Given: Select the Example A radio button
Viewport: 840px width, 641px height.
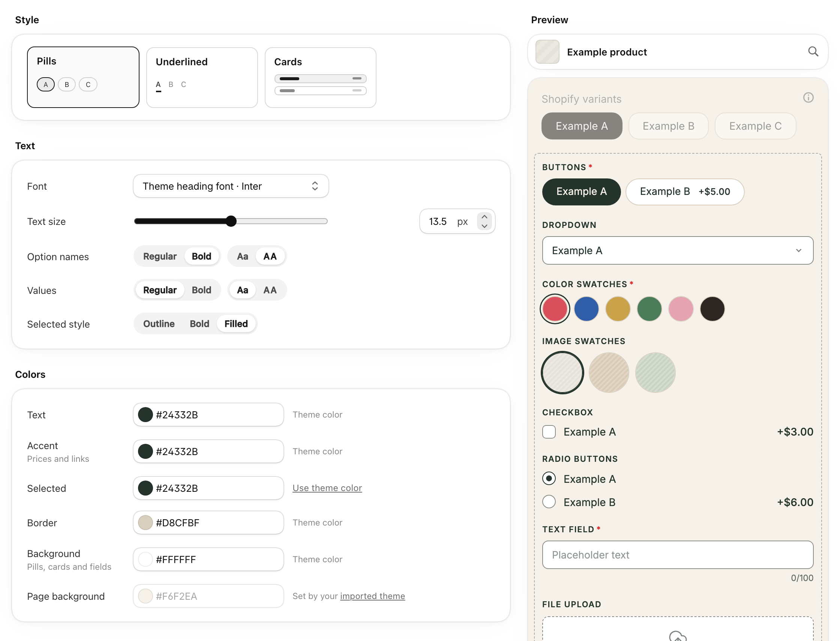Looking at the screenshot, I should 548,478.
